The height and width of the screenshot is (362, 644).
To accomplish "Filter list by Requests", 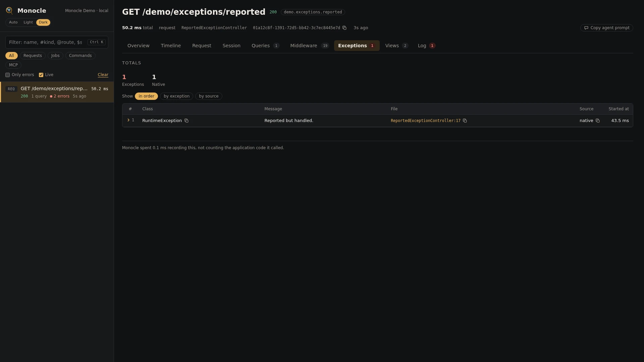I will [33, 56].
